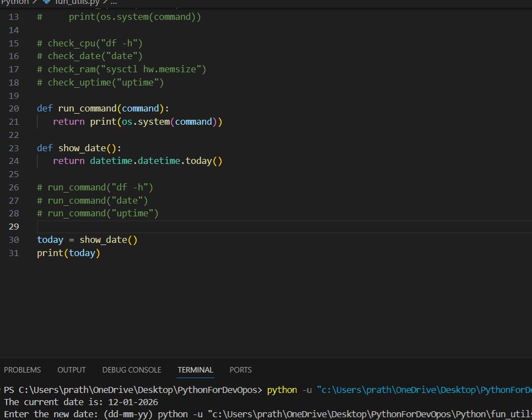This screenshot has height=420, width=532.
Task: Click the quoted file path link in terminal
Action: [423, 391]
